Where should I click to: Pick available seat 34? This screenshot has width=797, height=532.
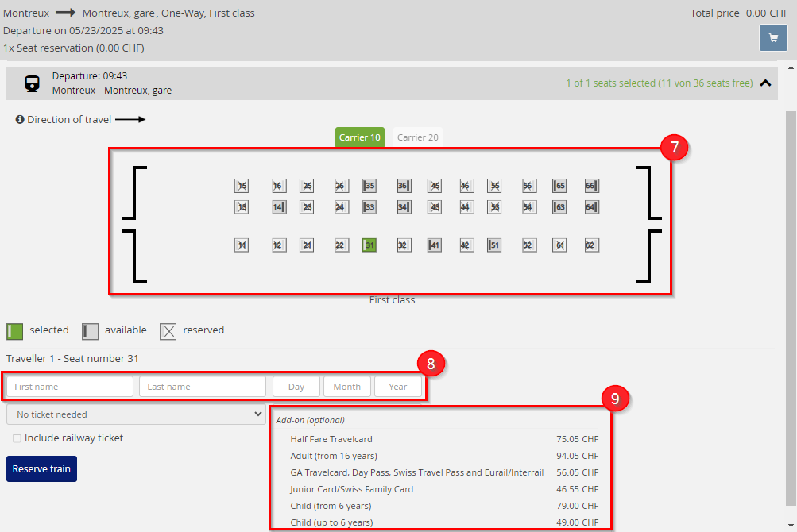(x=404, y=206)
